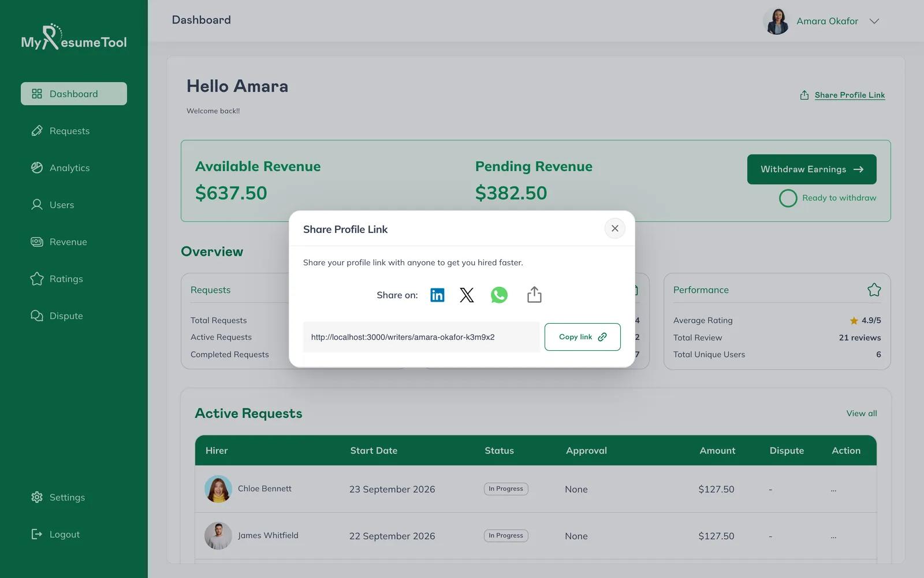The image size is (924, 578).
Task: Open action menu for James Whitfield row
Action: point(833,536)
